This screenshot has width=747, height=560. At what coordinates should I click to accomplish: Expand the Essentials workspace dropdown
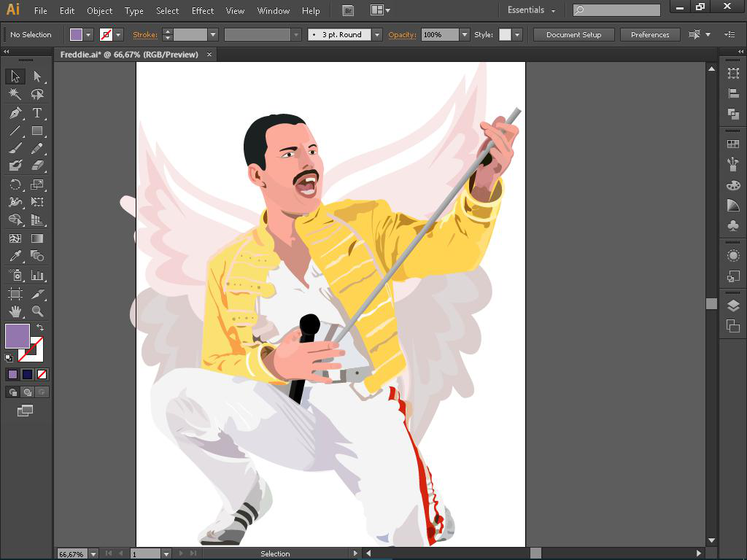pos(531,11)
